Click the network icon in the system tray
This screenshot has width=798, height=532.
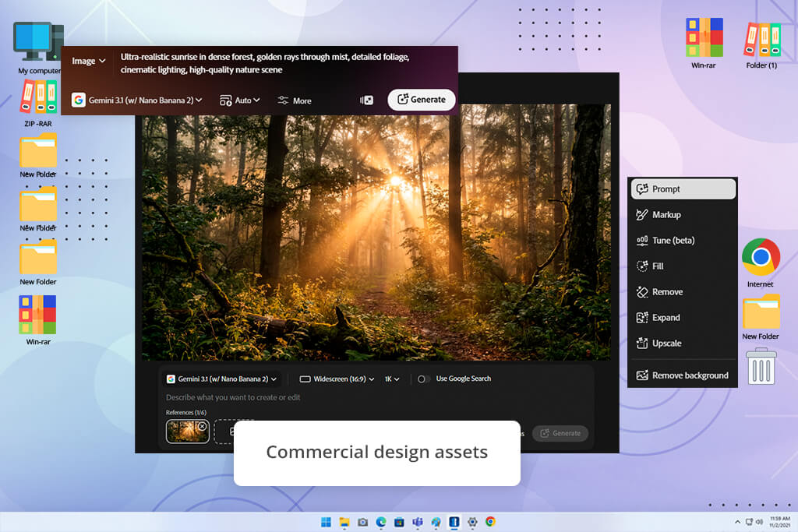749,522
